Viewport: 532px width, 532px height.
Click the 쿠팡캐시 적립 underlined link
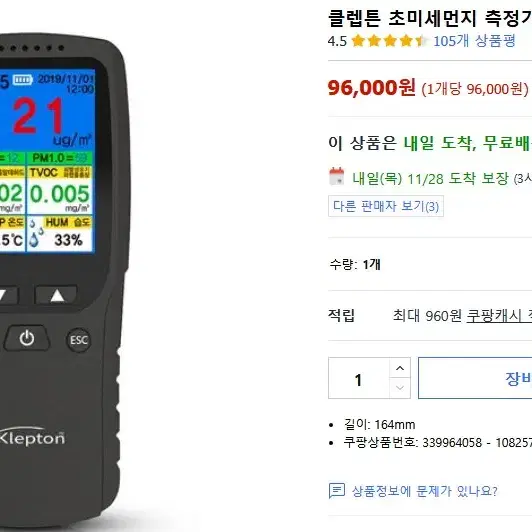tap(499, 316)
